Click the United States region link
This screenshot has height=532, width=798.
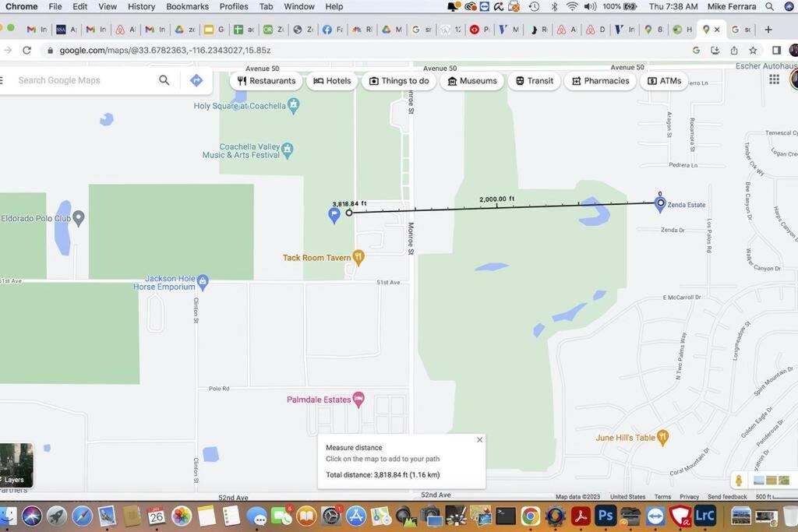(x=627, y=496)
